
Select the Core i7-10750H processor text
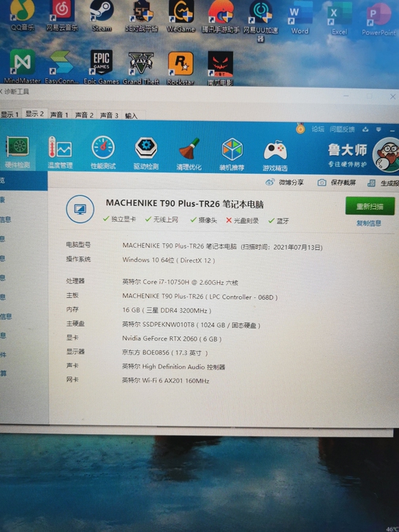180,282
